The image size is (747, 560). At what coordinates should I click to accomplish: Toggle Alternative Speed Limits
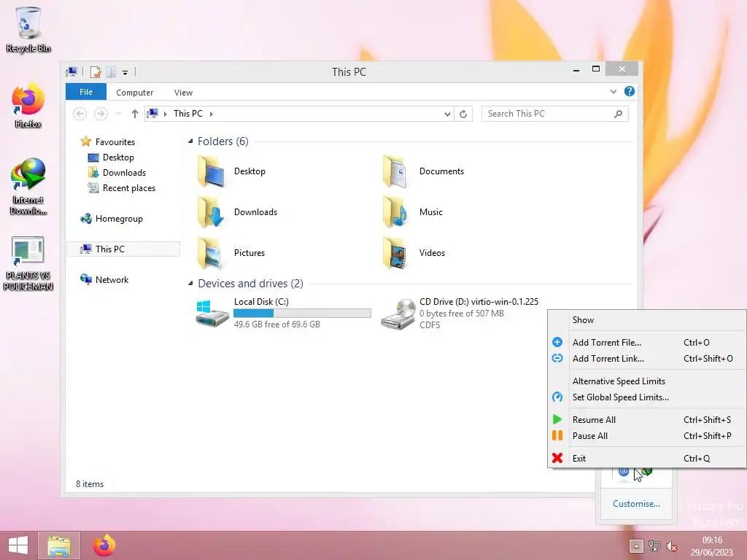click(647, 381)
